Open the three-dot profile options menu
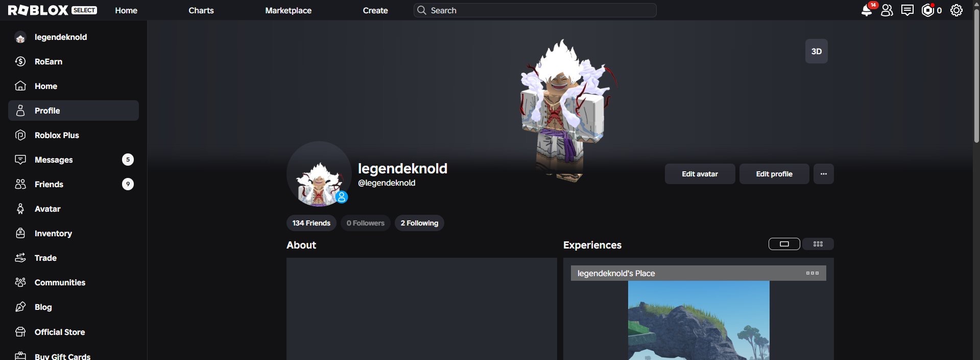Screen dimensions: 980x360 [824, 174]
